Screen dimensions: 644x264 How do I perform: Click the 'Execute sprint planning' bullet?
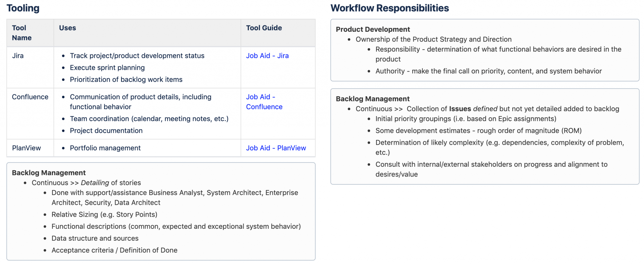pos(107,68)
